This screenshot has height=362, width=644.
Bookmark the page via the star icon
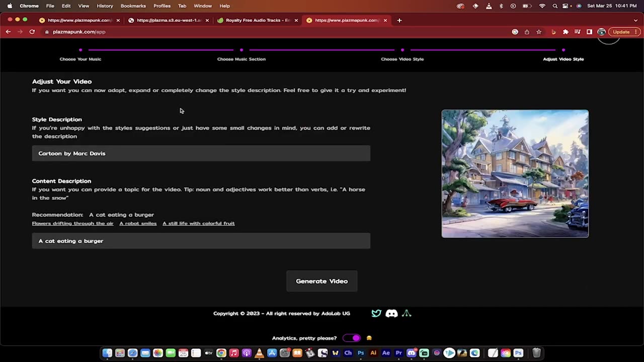539,32
